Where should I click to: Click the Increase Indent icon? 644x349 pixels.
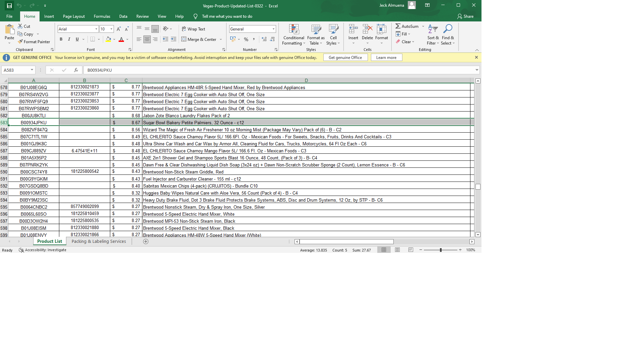pyautogui.click(x=174, y=39)
